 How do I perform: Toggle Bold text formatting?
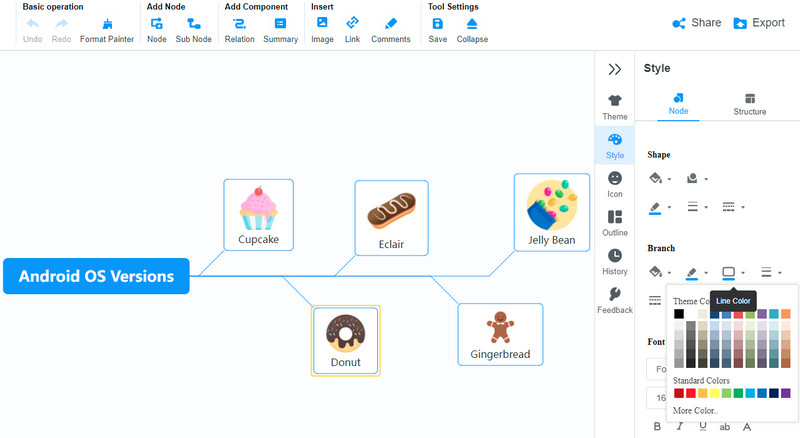(x=657, y=426)
